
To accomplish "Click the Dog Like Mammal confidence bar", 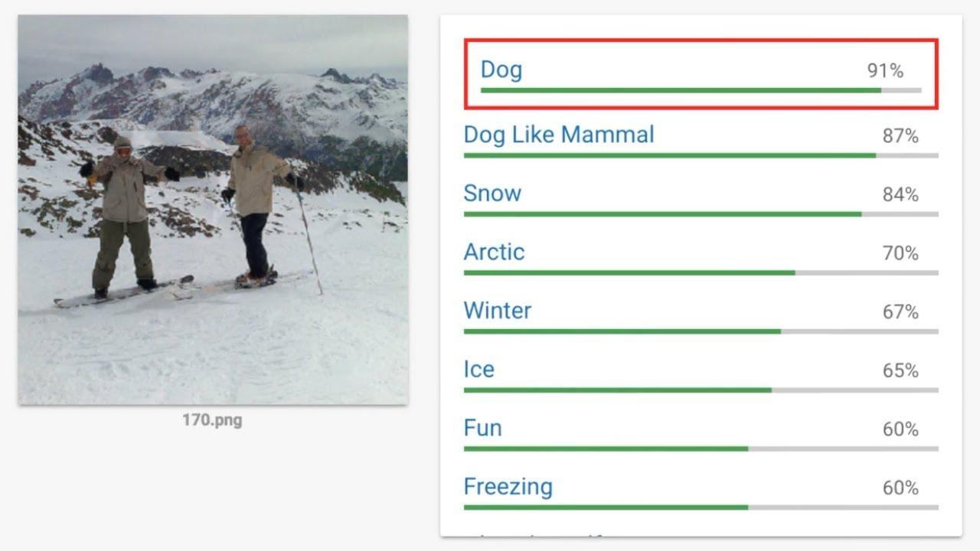I will coord(700,155).
